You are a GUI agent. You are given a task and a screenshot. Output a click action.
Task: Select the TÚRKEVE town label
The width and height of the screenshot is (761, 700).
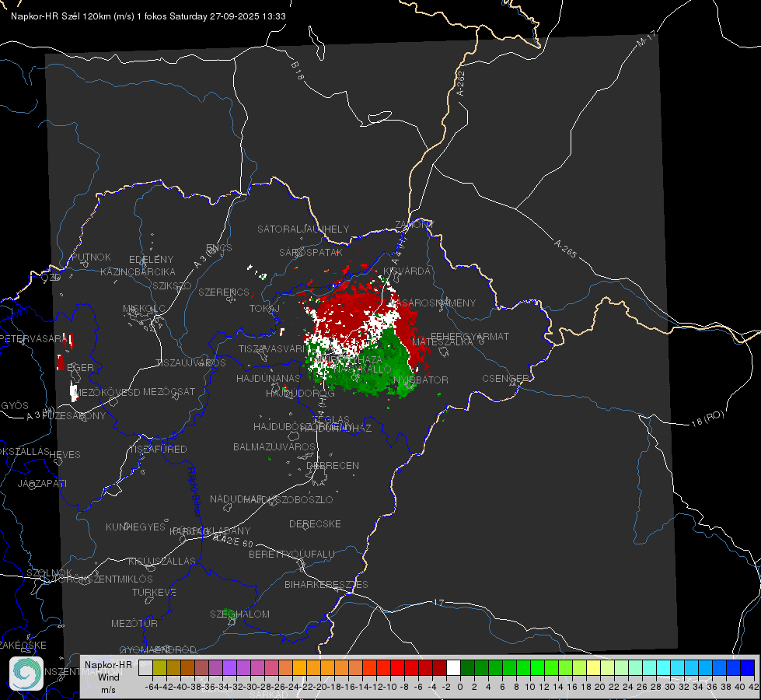[154, 593]
